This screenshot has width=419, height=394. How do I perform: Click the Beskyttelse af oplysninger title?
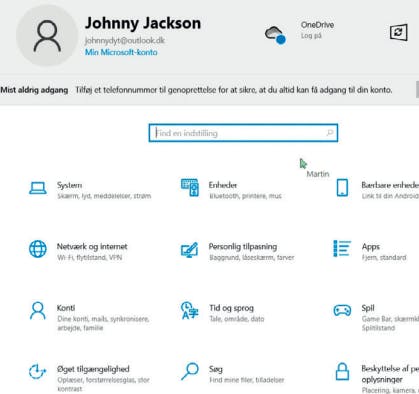tap(390, 374)
